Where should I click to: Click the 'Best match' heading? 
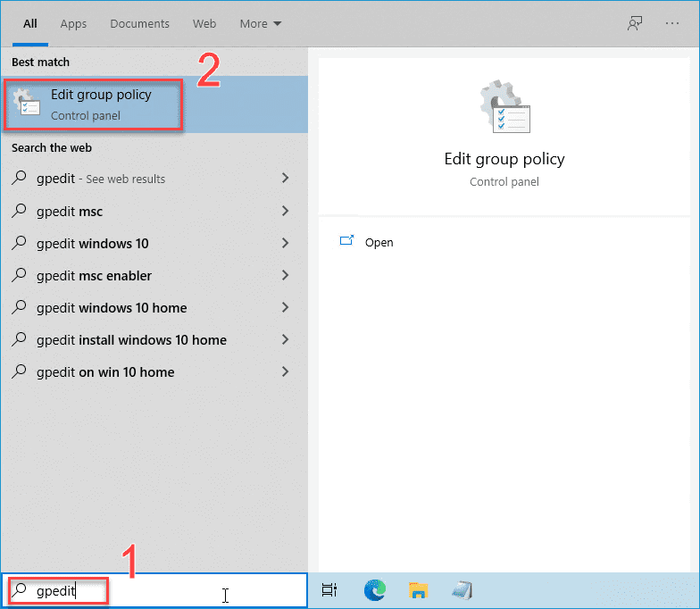pos(41,63)
